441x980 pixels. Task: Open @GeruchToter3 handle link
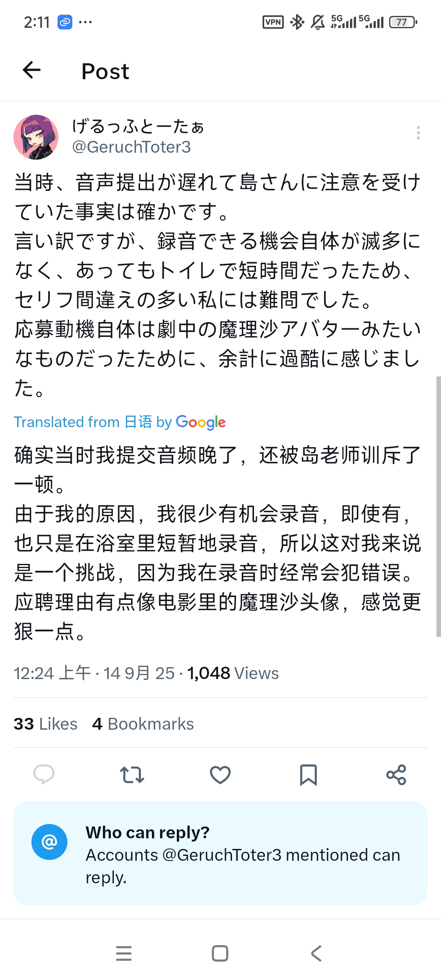point(131,147)
